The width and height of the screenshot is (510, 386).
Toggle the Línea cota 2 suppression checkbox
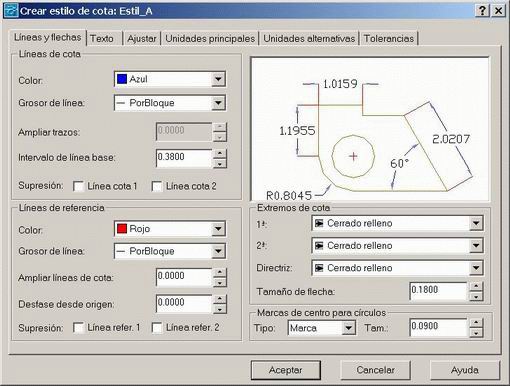[157, 186]
